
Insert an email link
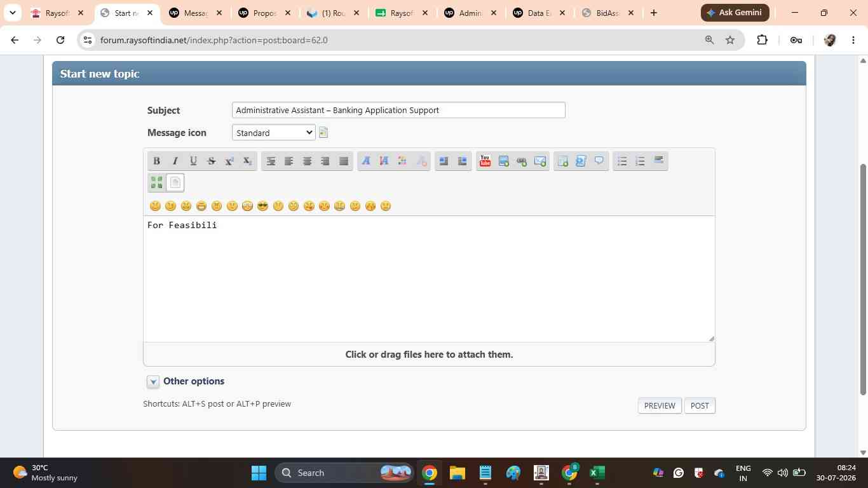click(x=540, y=161)
